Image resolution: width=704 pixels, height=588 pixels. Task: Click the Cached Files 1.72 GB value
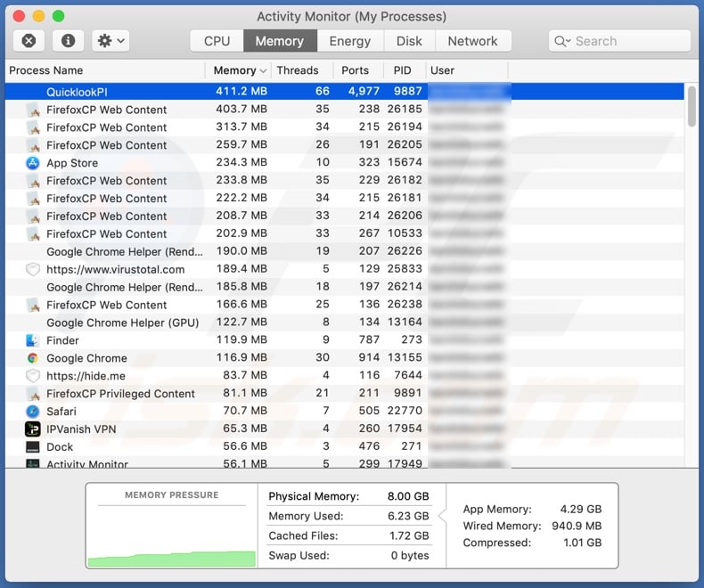click(x=409, y=535)
